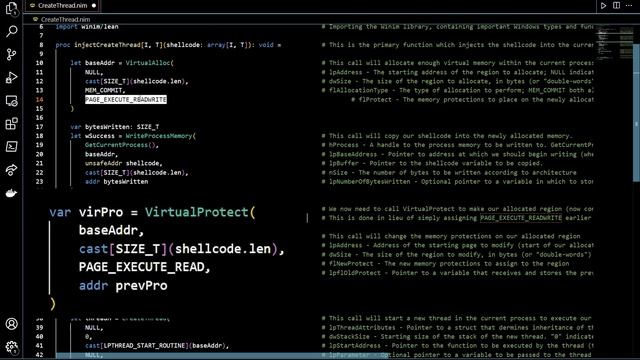Click 'var bytesWritten: SIZE_T' on line 17
This screenshot has width=640, height=360.
[x=115, y=127]
